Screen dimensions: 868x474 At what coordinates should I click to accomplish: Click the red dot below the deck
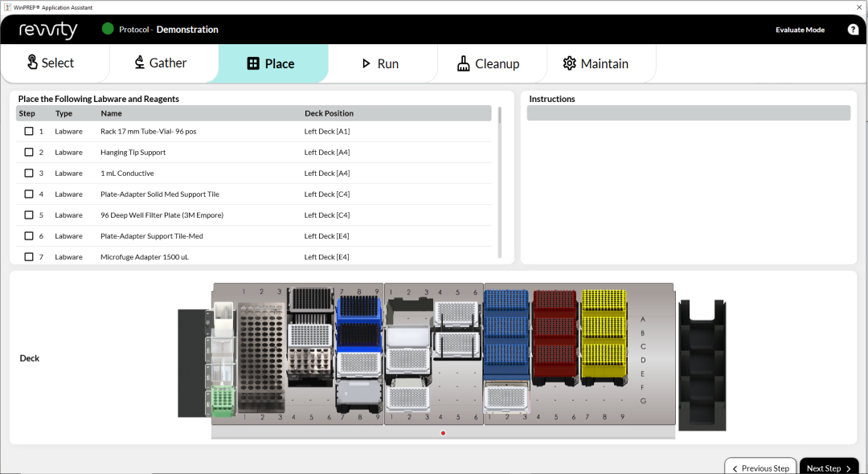(443, 433)
